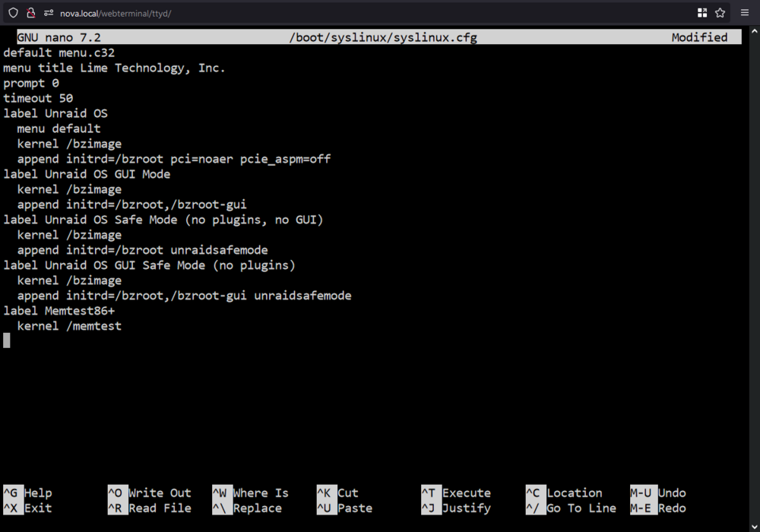This screenshot has height=532, width=760.
Task: Click the 'label Memtest86+' line
Action: [x=59, y=311]
